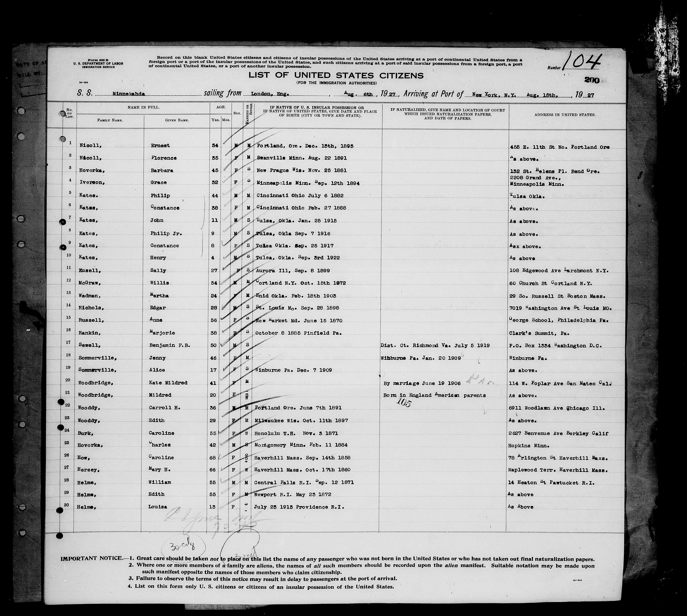
Task: Click given name 'Sally'
Action: coord(158,270)
